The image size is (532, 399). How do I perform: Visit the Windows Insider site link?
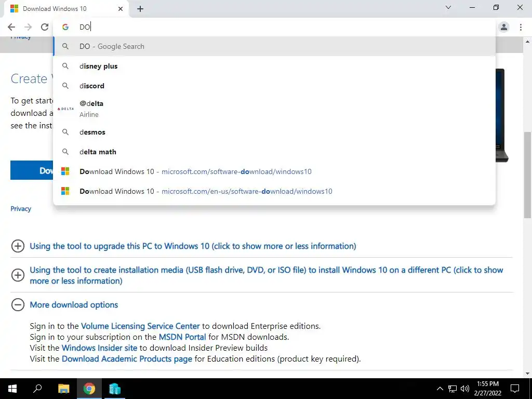[99, 348]
